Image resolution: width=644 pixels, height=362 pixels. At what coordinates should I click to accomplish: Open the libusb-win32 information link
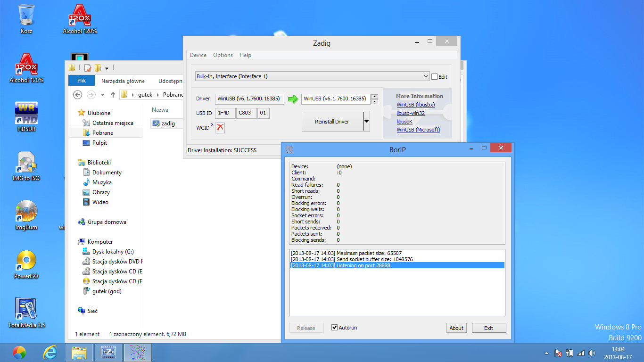(410, 113)
